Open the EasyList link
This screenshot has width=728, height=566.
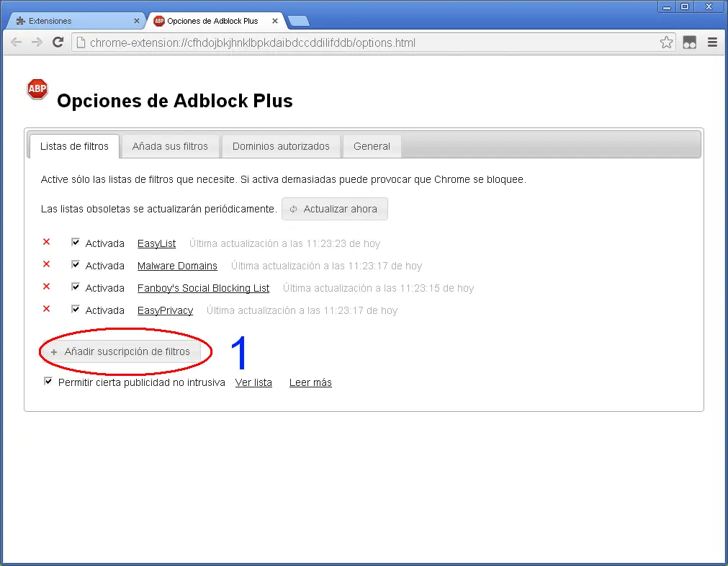point(156,243)
